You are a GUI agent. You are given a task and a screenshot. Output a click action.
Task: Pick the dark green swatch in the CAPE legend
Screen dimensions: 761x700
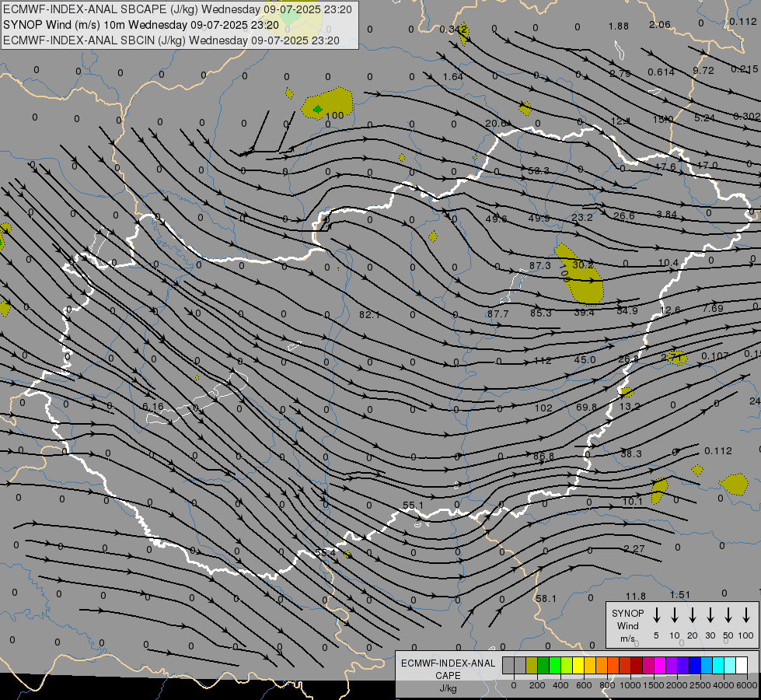tap(543, 665)
